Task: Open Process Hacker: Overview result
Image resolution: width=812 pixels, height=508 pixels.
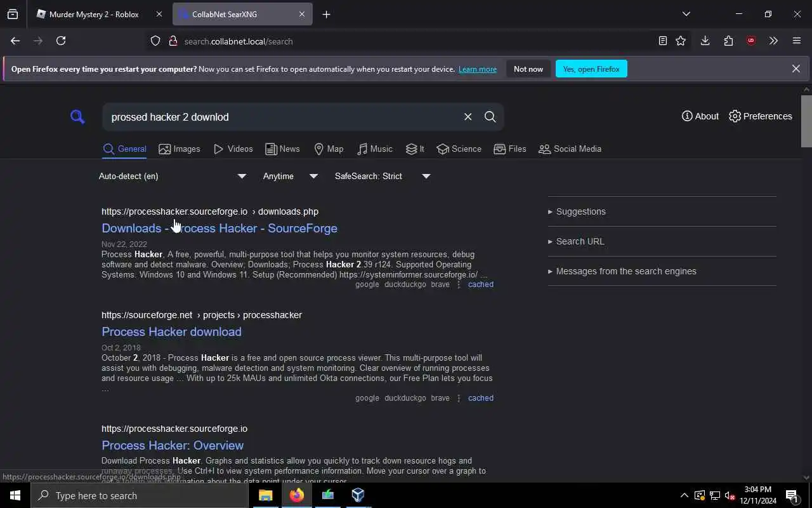Action: tap(173, 445)
